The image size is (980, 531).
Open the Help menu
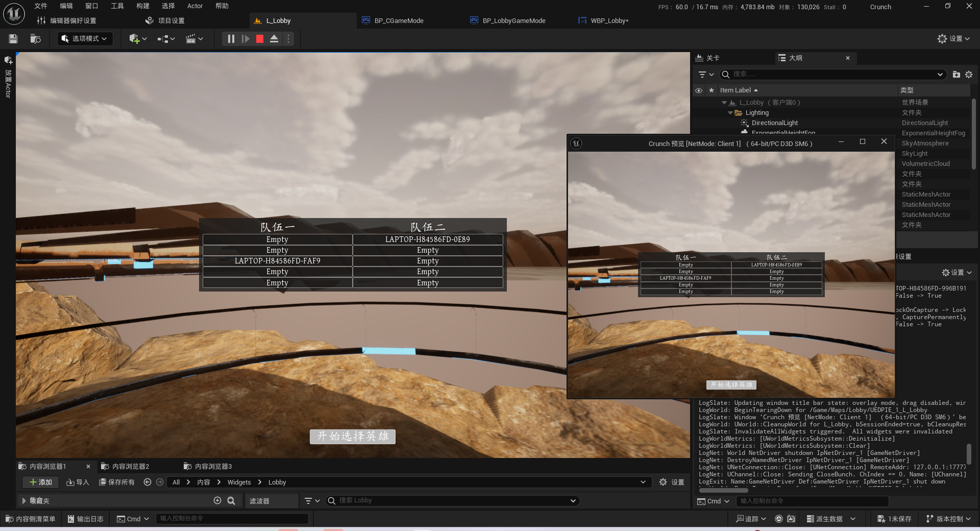pos(222,6)
